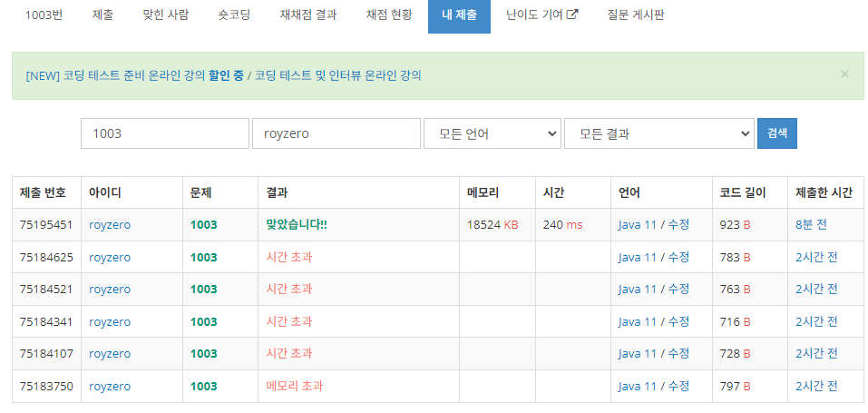Open royzero profile in row 75184521

110,290
